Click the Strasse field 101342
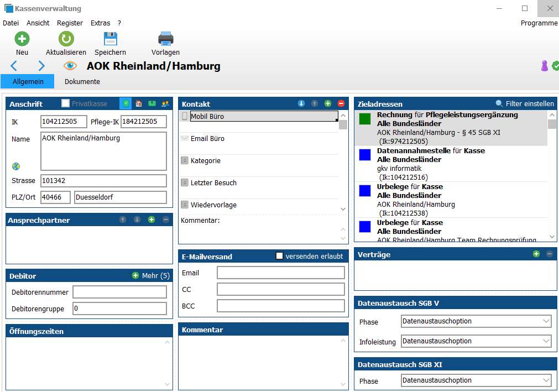559x392 pixels. click(x=103, y=181)
